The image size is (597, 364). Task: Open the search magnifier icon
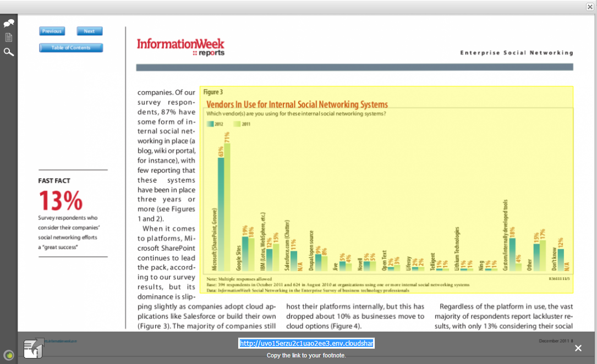coord(8,52)
